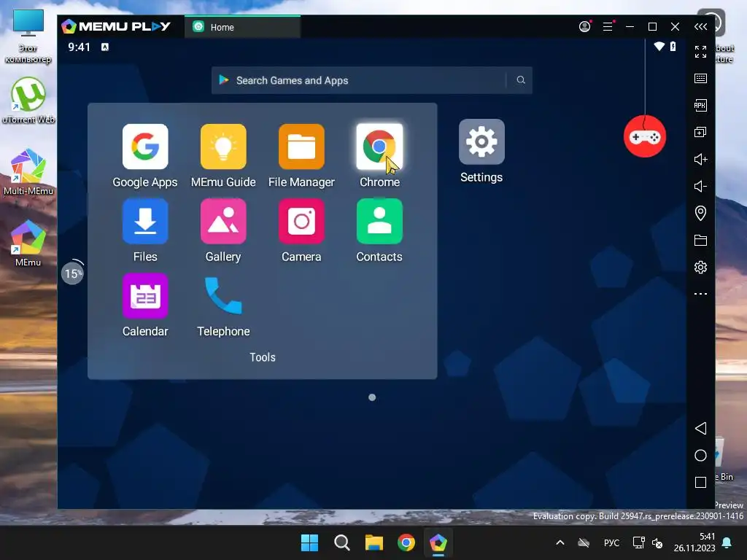Open the keymapping keyboard tool
The width and height of the screenshot is (747, 560).
(700, 79)
